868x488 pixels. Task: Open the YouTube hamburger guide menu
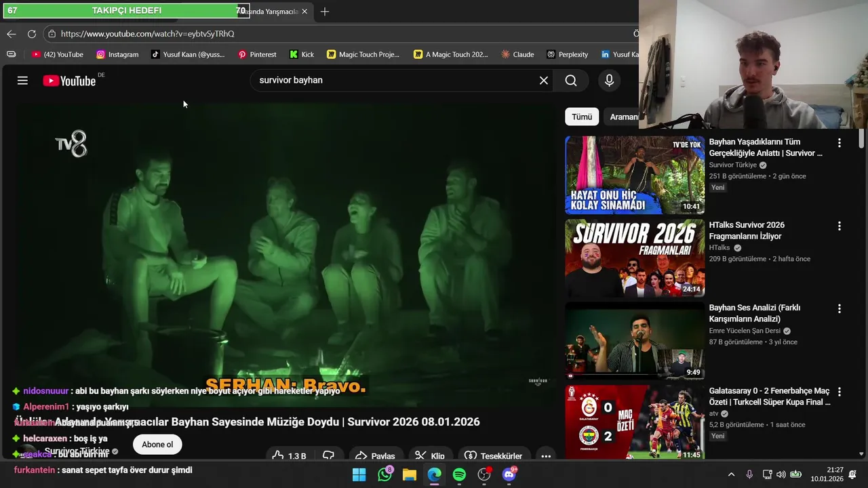(22, 81)
